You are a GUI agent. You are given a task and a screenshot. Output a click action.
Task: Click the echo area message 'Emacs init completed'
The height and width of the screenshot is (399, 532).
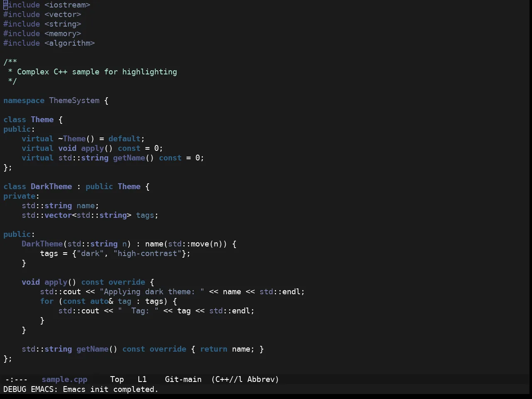111,389
